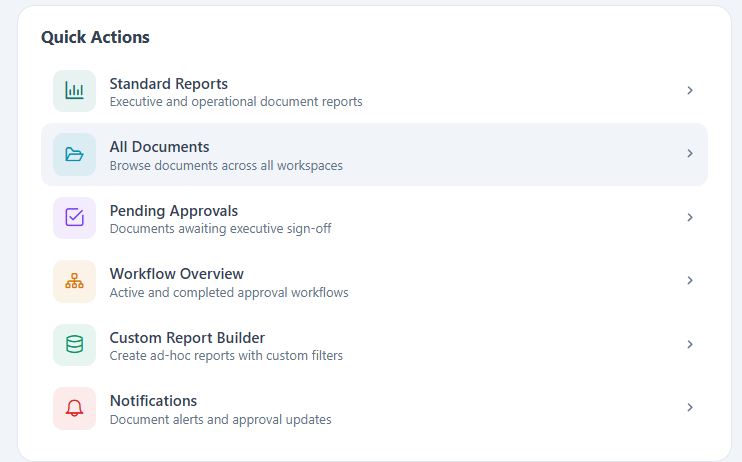Screen dimensions: 742x462
Task: Open the Pending Approvals chevron arrow
Action: point(690,217)
